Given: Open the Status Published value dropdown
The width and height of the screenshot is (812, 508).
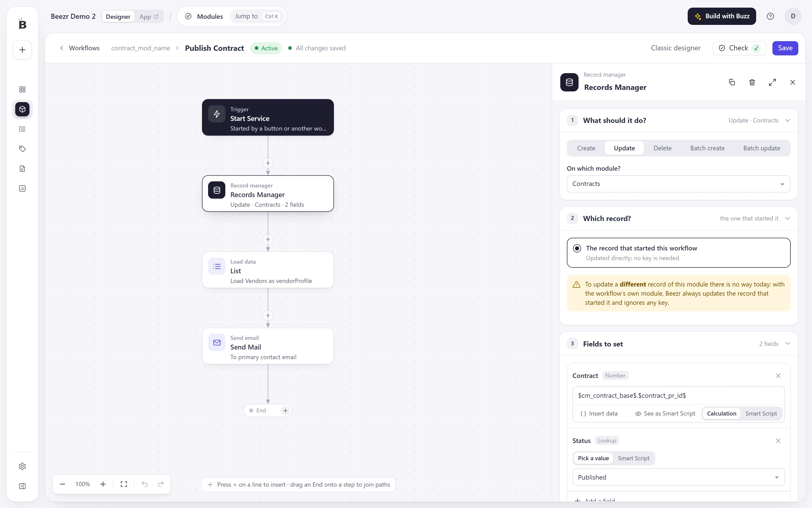Looking at the screenshot, I should 679,477.
